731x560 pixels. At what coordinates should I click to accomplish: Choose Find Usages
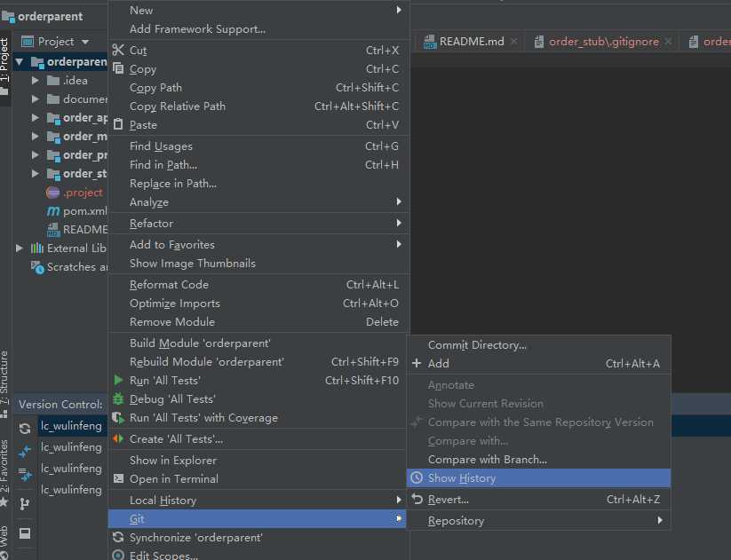[258, 146]
